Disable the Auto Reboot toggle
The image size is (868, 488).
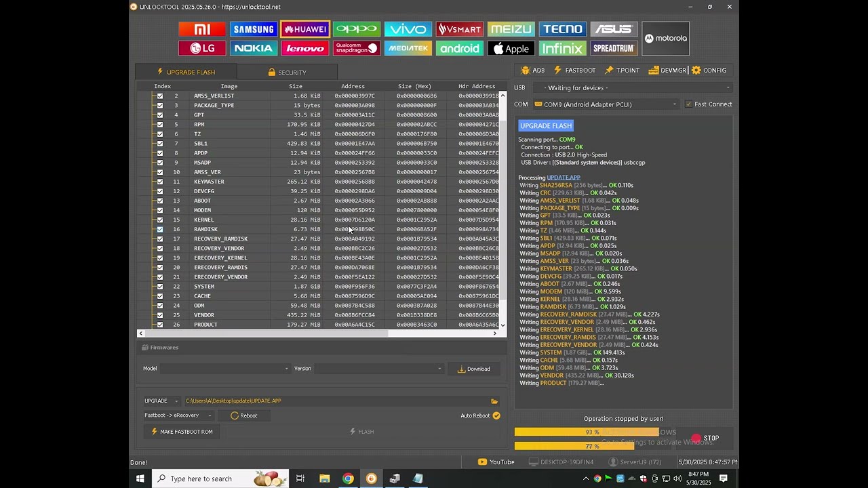pos(496,415)
